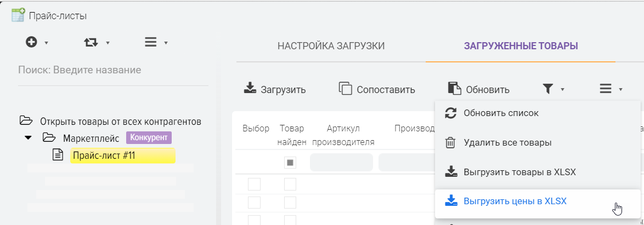The height and width of the screenshot is (225, 644).
Task: Click the plus add icon
Action: tap(32, 42)
